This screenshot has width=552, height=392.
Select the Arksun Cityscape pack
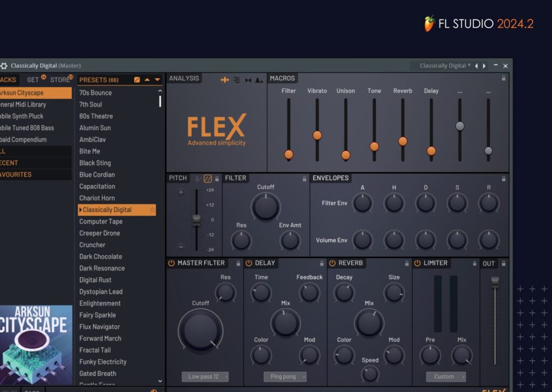(35, 93)
